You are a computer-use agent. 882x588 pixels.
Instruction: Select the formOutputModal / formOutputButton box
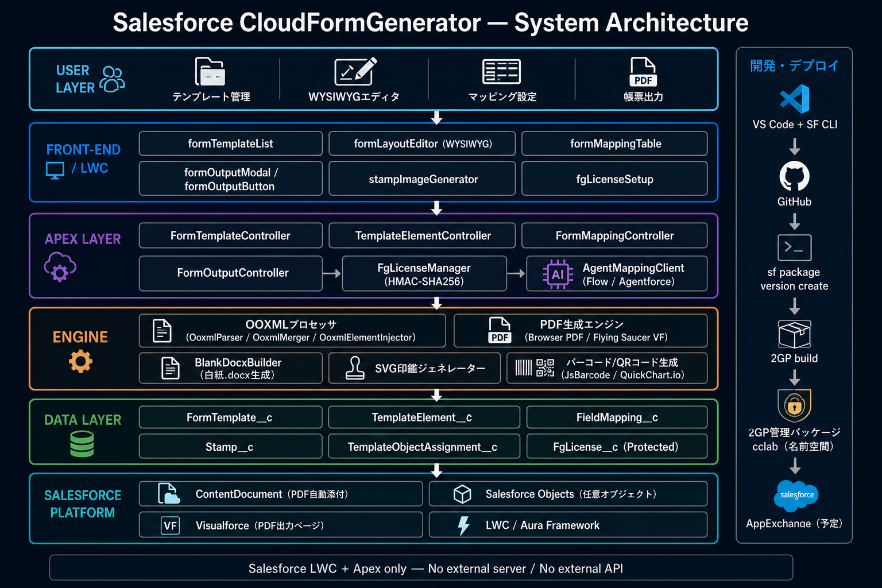click(231, 179)
